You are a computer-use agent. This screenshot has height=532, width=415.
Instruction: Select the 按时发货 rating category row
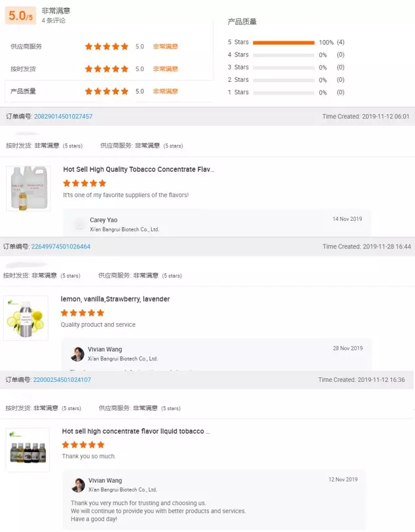coord(109,69)
